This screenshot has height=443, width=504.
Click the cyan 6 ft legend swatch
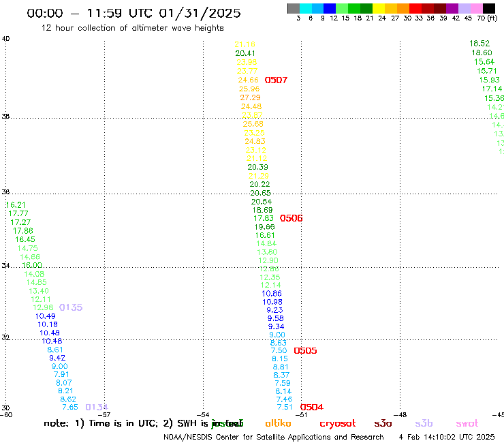pos(306,9)
